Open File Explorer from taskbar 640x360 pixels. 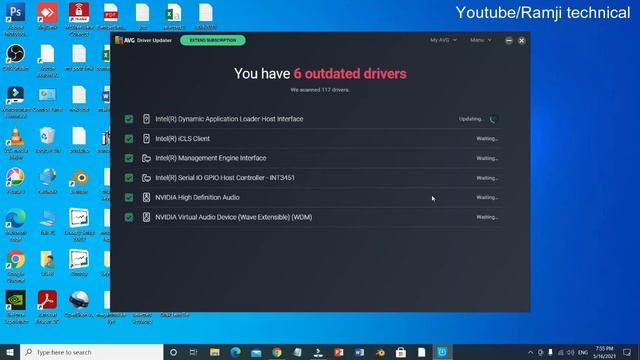pos(215,352)
